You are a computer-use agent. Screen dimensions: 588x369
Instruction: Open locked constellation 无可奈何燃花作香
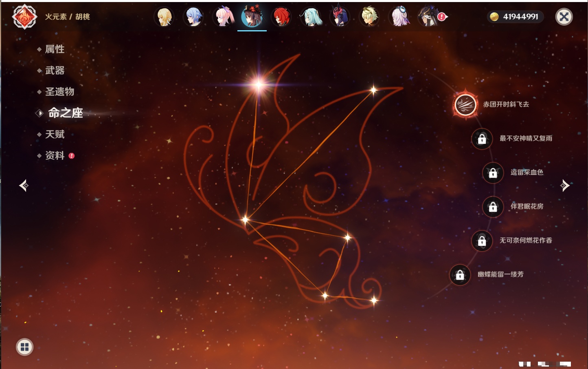(x=482, y=241)
